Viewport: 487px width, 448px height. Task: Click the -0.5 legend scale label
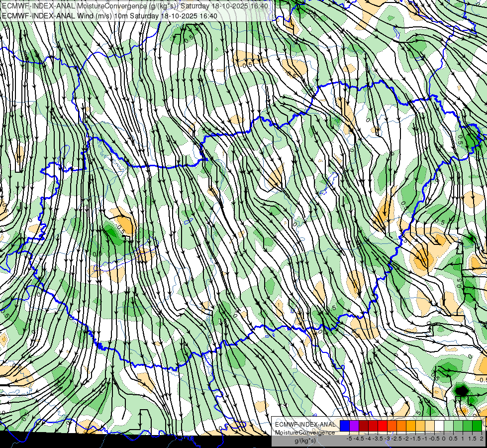[434, 439]
